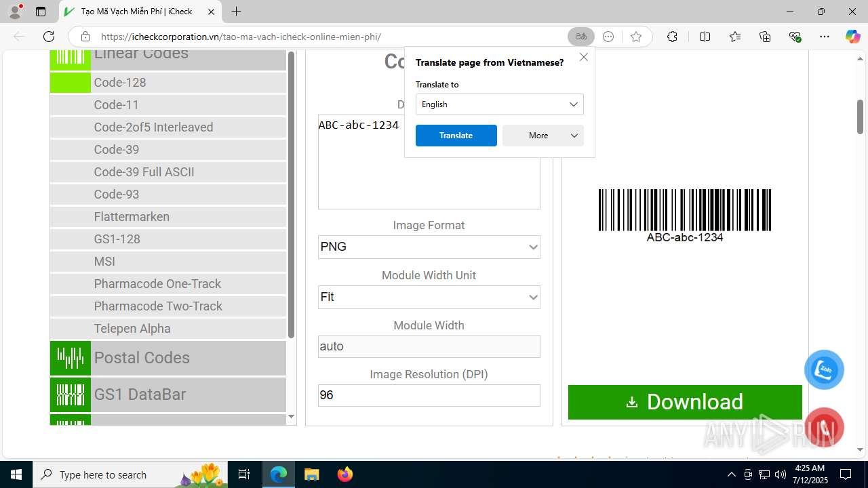Select MSI barcode type
This screenshot has width=868, height=488.
pos(168,262)
